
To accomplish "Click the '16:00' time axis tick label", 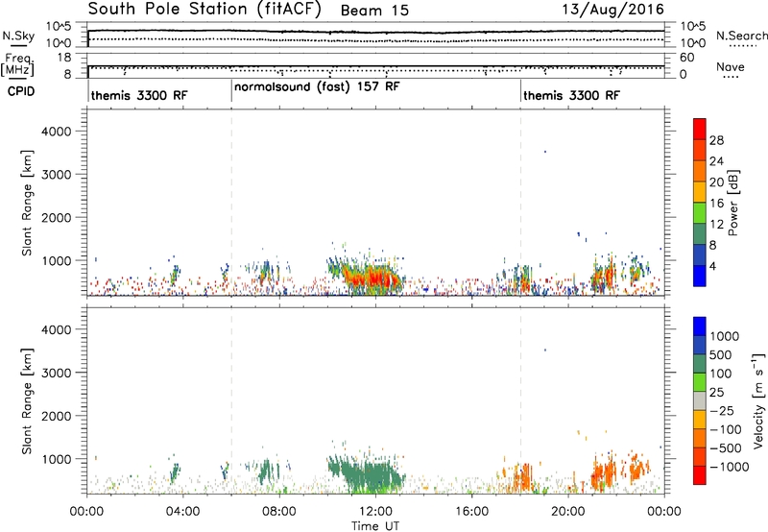I will (x=471, y=512).
